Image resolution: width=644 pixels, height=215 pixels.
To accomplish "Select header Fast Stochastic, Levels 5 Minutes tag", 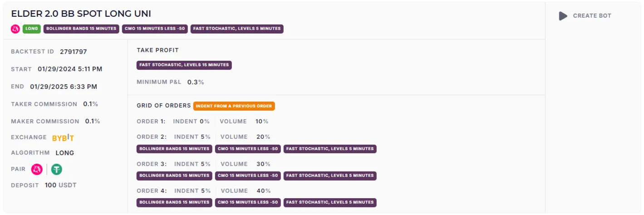I will [237, 29].
